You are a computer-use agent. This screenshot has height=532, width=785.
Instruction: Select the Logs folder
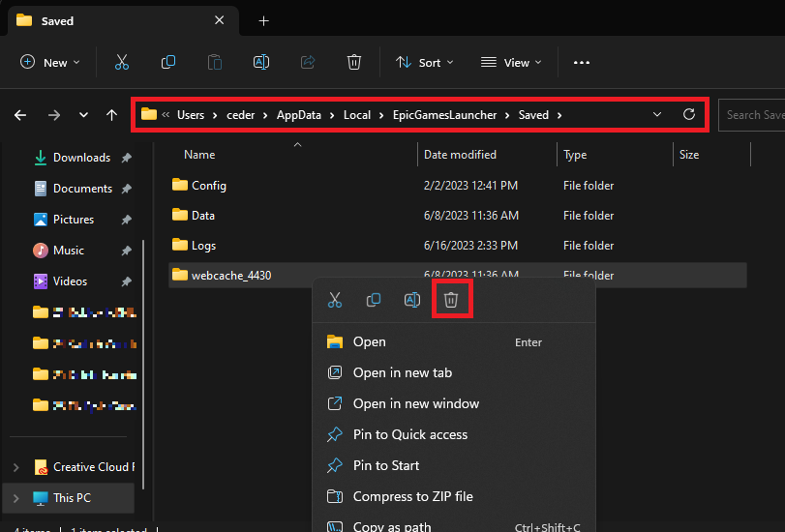[203, 246]
